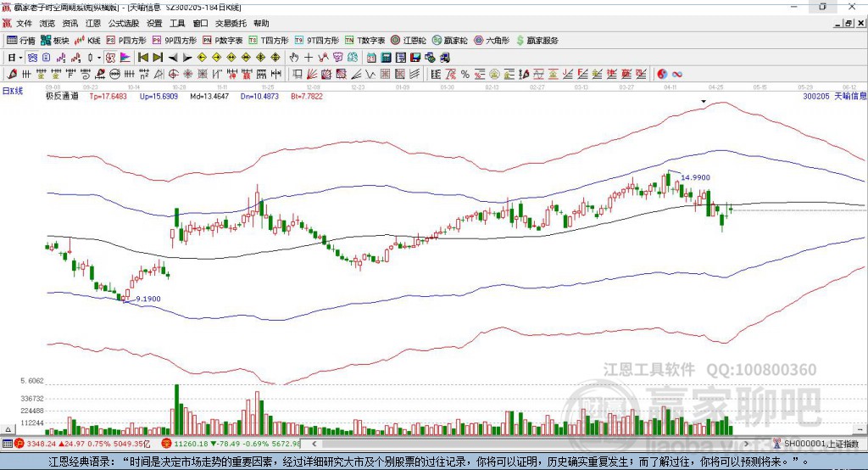
Task: Open the 9P四方形 tool
Action: [x=175, y=41]
